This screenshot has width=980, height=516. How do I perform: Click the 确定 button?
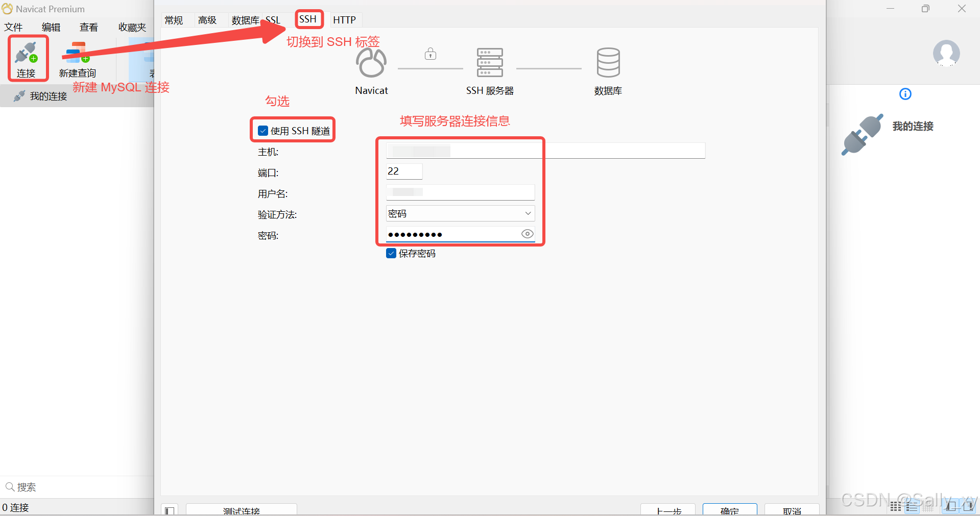point(730,510)
